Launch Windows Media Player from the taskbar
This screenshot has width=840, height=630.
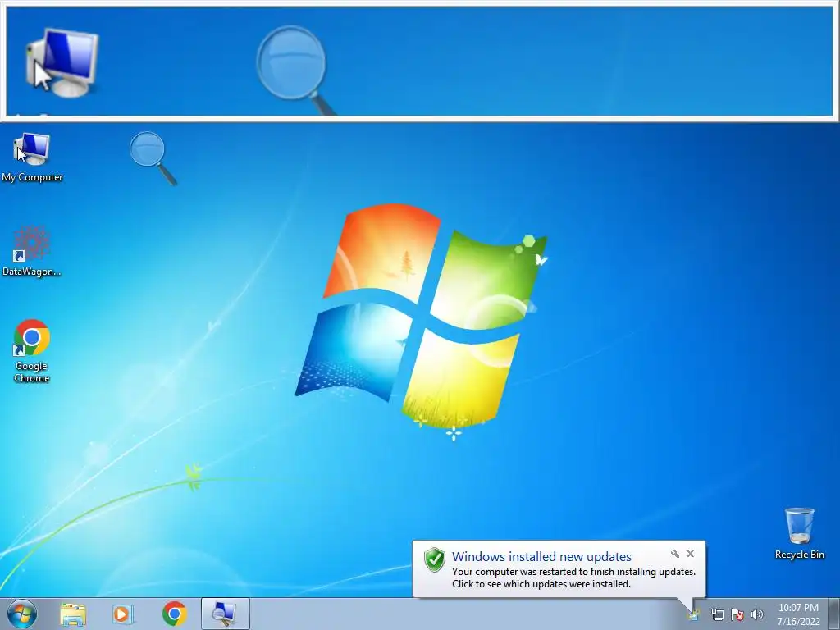123,614
